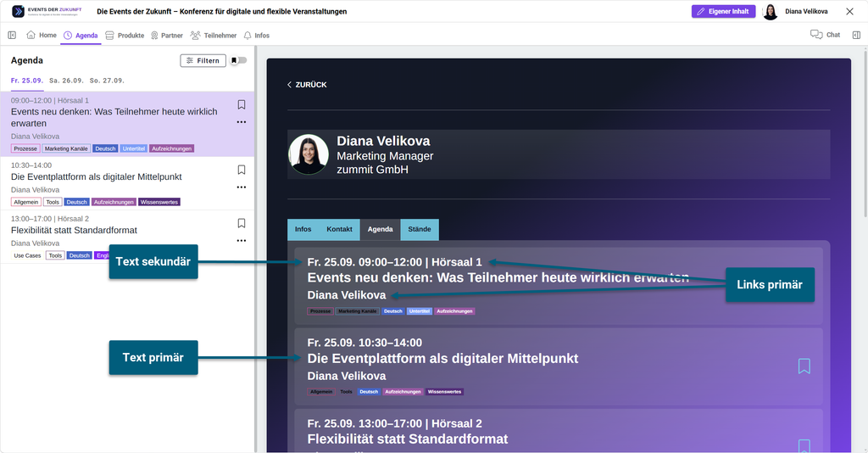Click the Untertitel tag in sidebar session
The image size is (868, 453).
pos(133,148)
